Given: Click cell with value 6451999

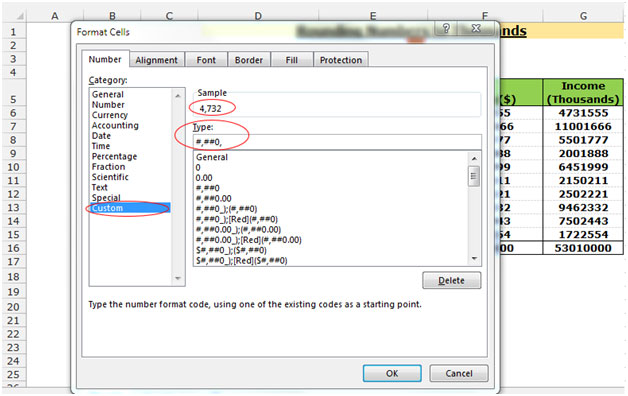Looking at the screenshot, I should click(x=583, y=167).
